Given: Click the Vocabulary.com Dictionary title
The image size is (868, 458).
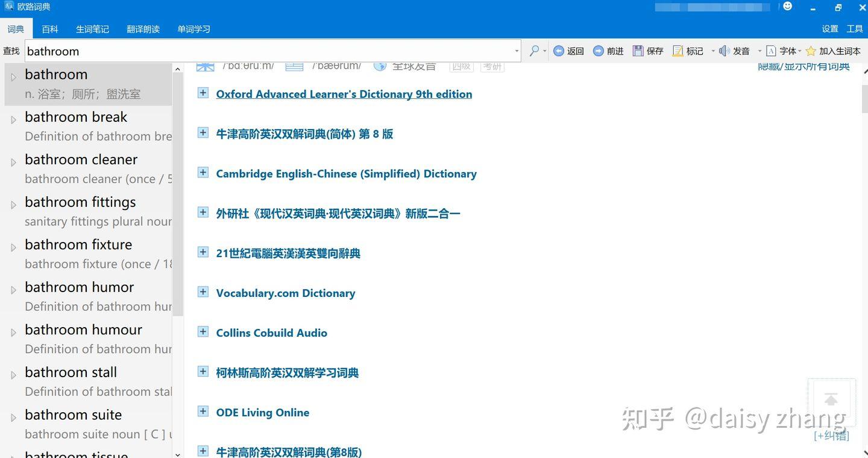Looking at the screenshot, I should coord(286,293).
